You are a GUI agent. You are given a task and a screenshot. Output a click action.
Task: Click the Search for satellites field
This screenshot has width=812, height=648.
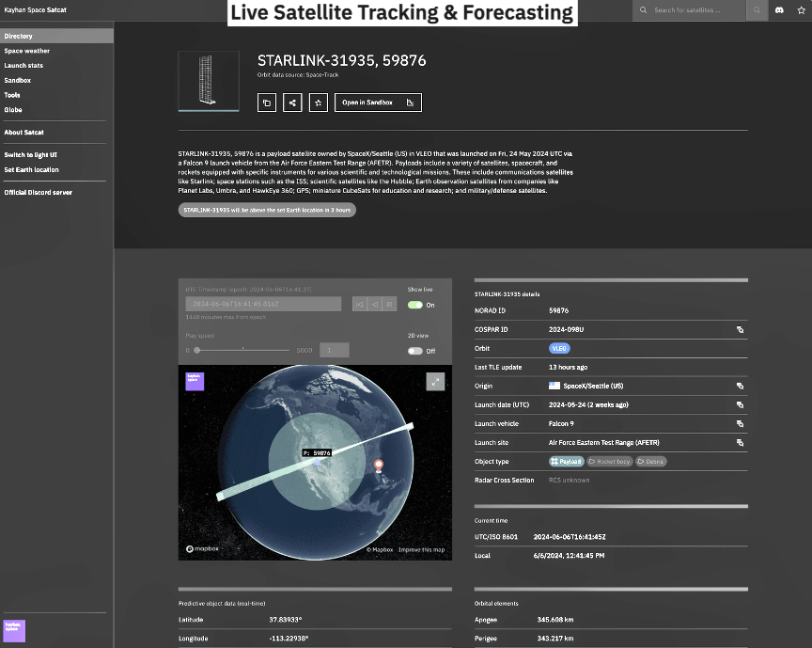(x=689, y=9)
